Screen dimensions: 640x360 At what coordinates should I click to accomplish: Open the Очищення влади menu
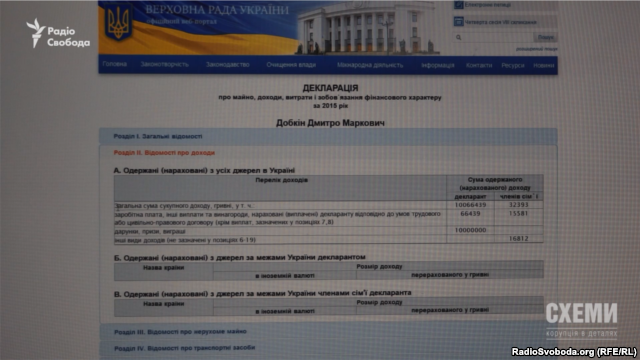(291, 64)
